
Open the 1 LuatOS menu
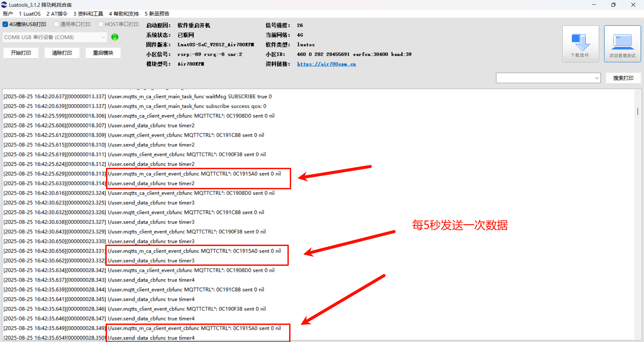30,14
